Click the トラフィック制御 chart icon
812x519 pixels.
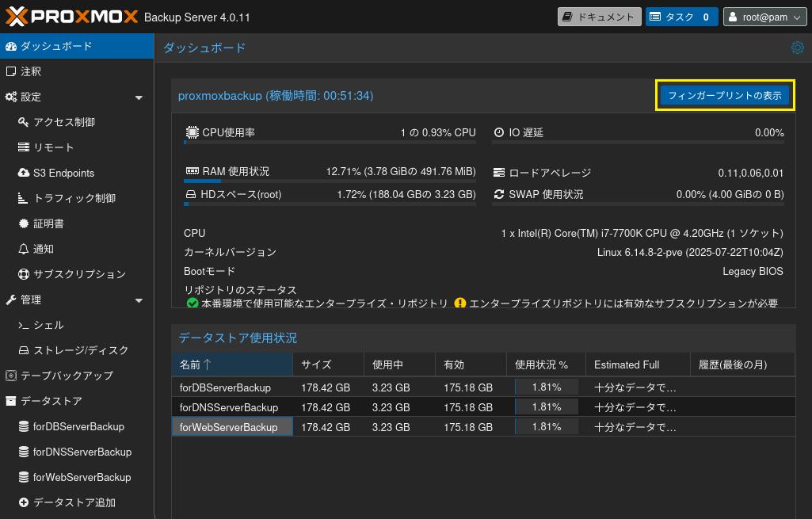23,198
